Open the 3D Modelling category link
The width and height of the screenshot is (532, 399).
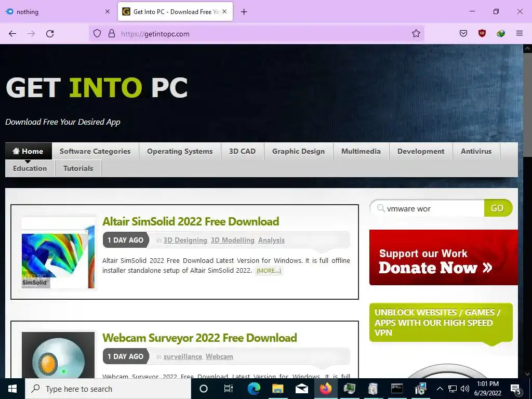[232, 240]
